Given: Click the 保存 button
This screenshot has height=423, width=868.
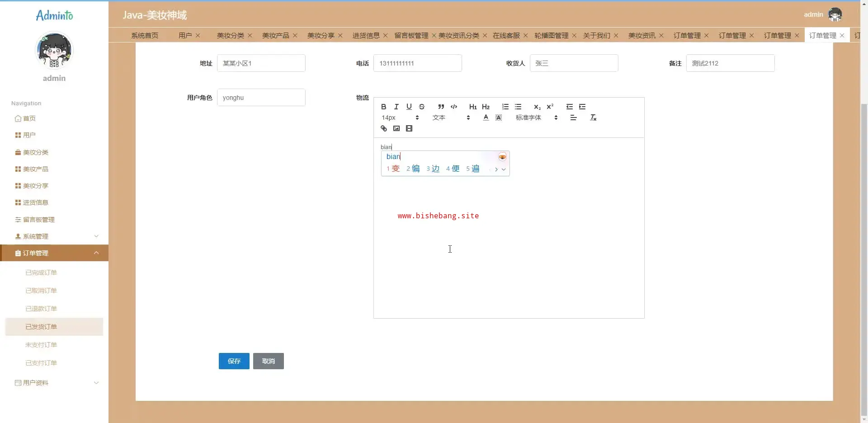Looking at the screenshot, I should point(234,361).
